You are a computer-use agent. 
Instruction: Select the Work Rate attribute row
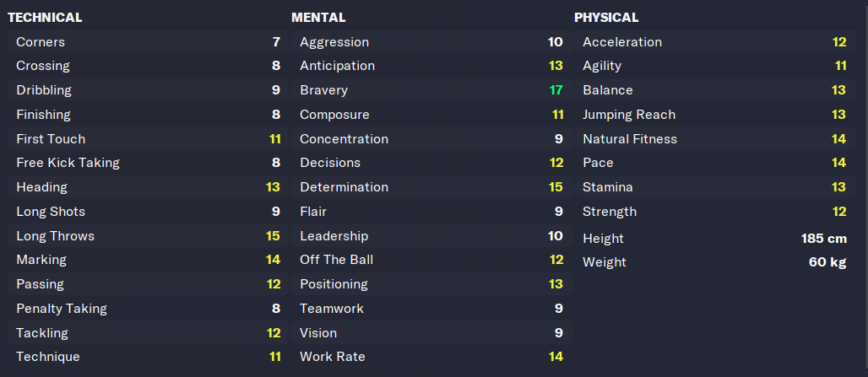click(431, 357)
